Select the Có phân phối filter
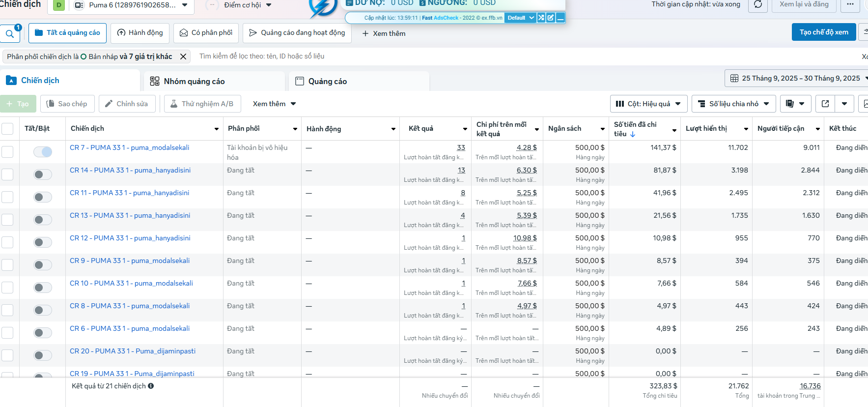 point(206,33)
